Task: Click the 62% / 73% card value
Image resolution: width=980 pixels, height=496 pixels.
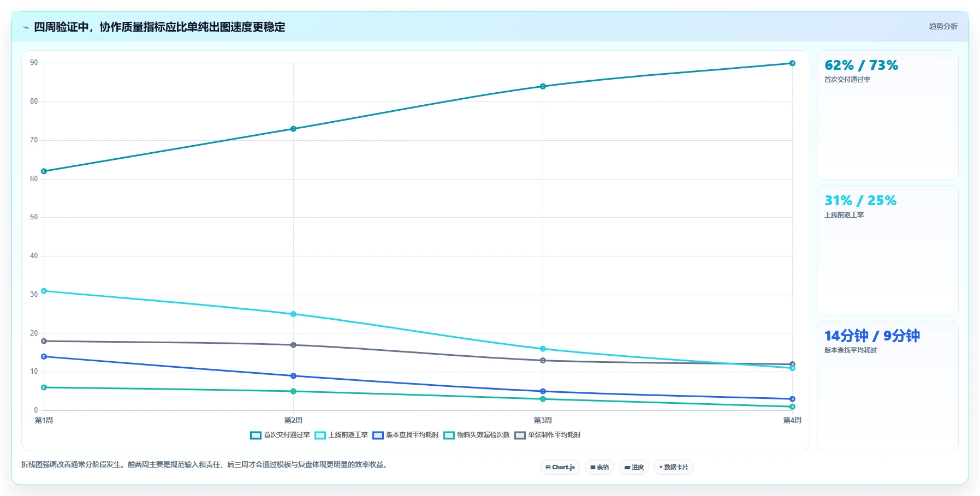Action: pos(861,65)
